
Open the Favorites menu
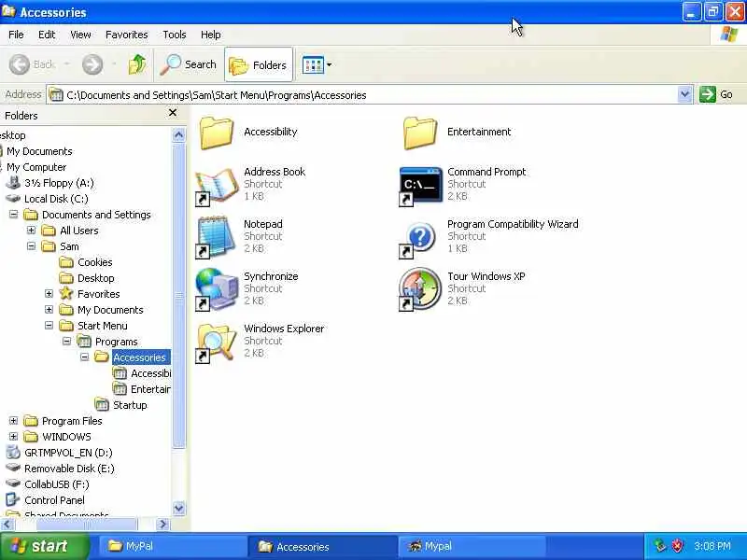[x=127, y=35]
